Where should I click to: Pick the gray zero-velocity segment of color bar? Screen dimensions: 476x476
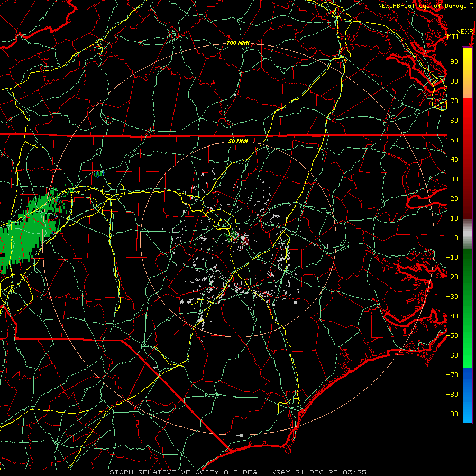click(x=467, y=234)
